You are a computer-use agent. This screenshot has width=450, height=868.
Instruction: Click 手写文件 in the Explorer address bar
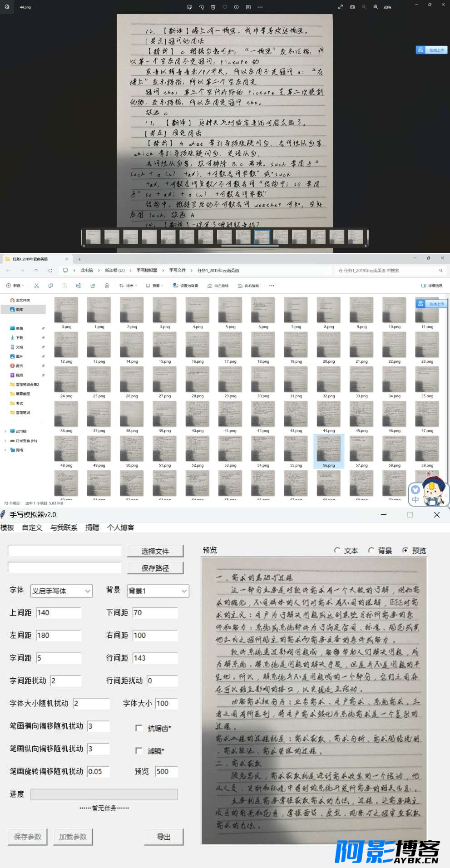(178, 270)
